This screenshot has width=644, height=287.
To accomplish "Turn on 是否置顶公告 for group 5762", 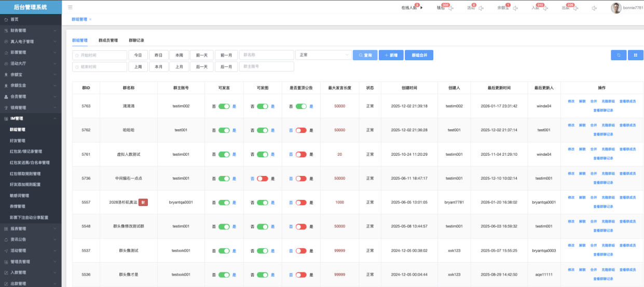I will coord(301,130).
